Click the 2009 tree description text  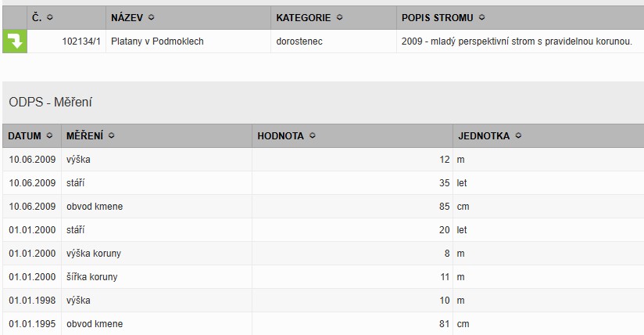(516, 41)
